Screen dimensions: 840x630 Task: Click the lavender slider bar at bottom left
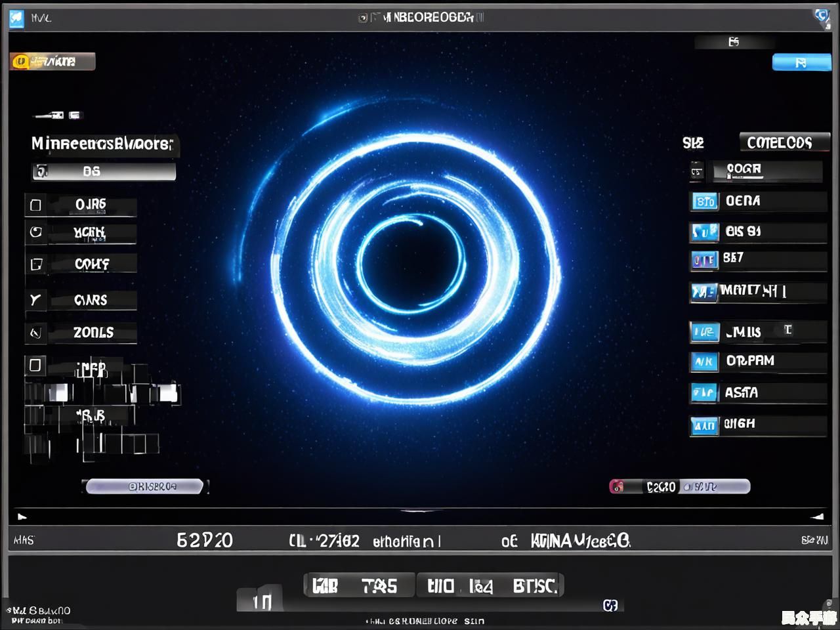point(144,486)
